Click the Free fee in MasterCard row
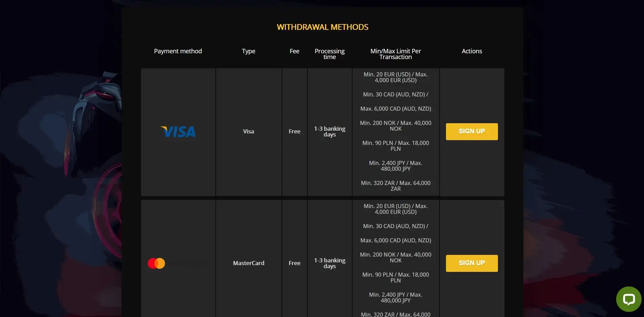This screenshot has width=644, height=317. click(x=294, y=263)
